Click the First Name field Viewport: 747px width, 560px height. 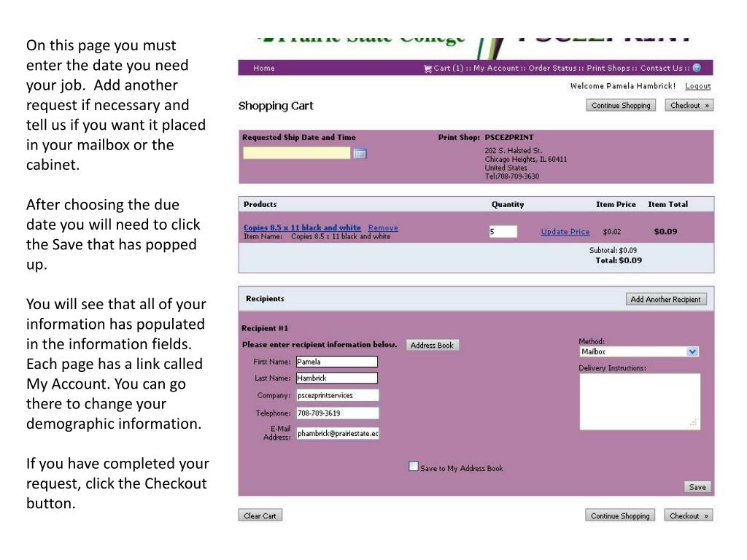coord(337,362)
